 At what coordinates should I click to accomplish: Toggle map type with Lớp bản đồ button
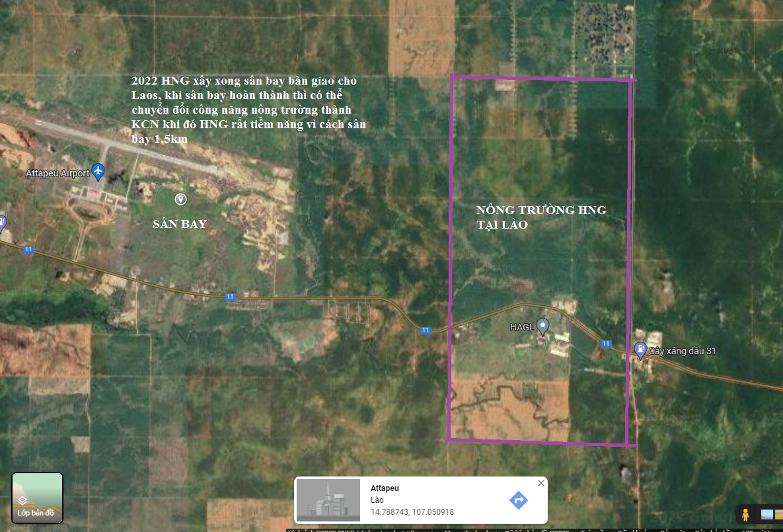coord(37,498)
